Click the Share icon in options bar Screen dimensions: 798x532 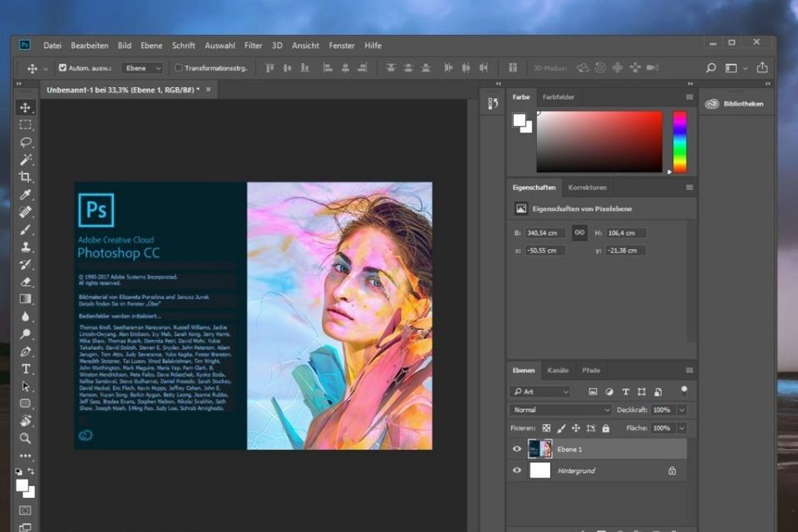pyautogui.click(x=762, y=67)
